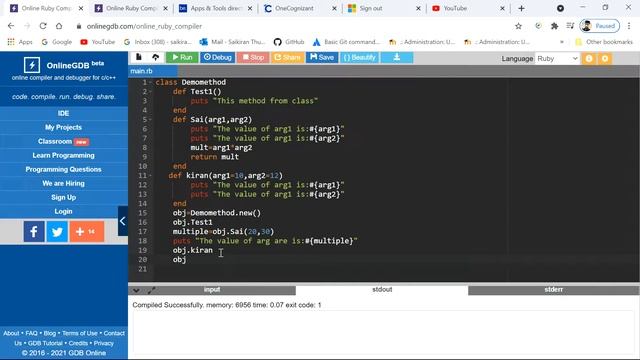Open the Privacy footer link
The width and height of the screenshot is (640, 360).
(104, 343)
